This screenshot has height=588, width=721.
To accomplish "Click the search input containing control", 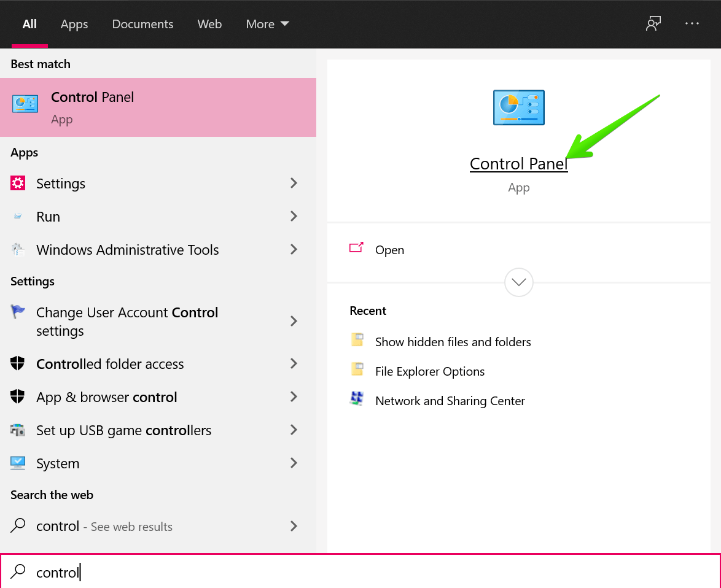I will (360, 572).
